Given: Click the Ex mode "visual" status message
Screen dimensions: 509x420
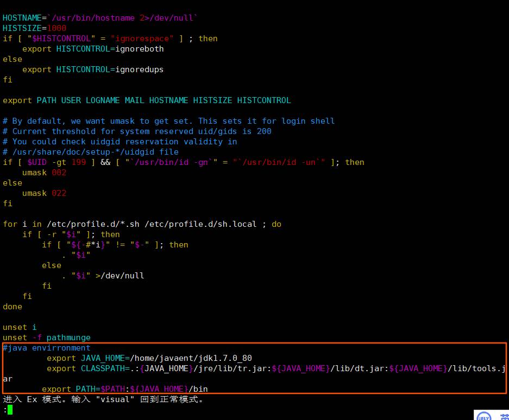Looking at the screenshot, I should [103, 399].
